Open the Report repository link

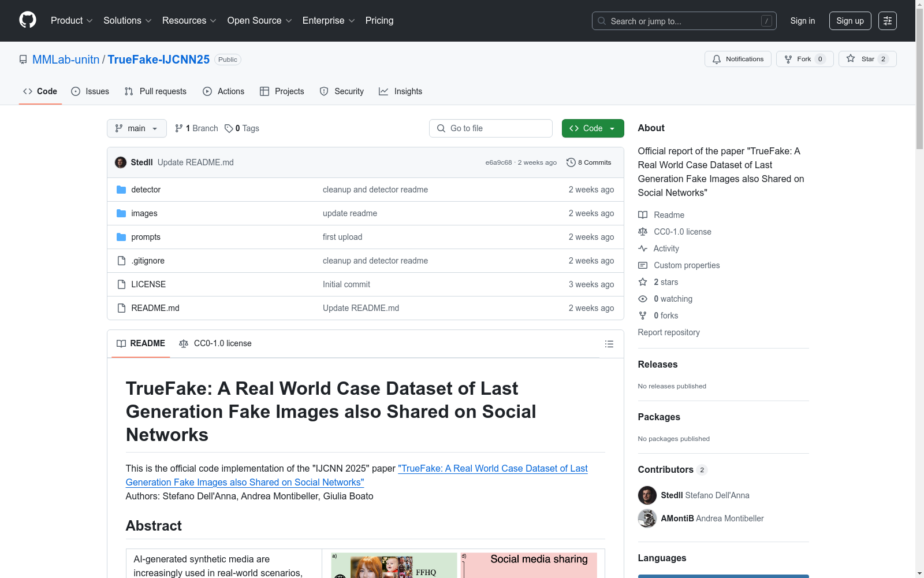(669, 332)
